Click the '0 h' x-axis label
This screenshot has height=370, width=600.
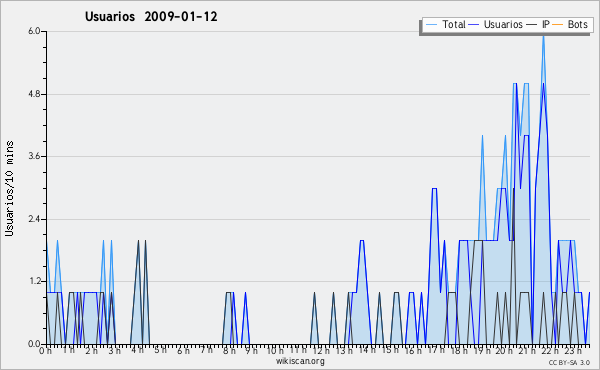coord(45,351)
